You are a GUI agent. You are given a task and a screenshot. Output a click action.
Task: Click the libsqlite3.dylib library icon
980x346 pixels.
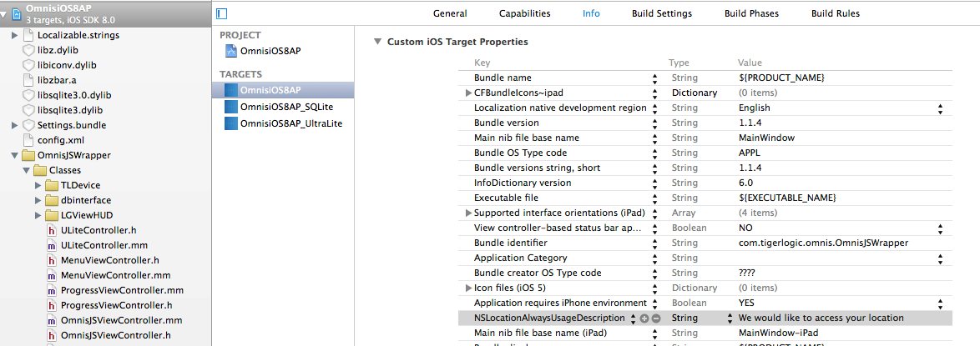coord(28,110)
